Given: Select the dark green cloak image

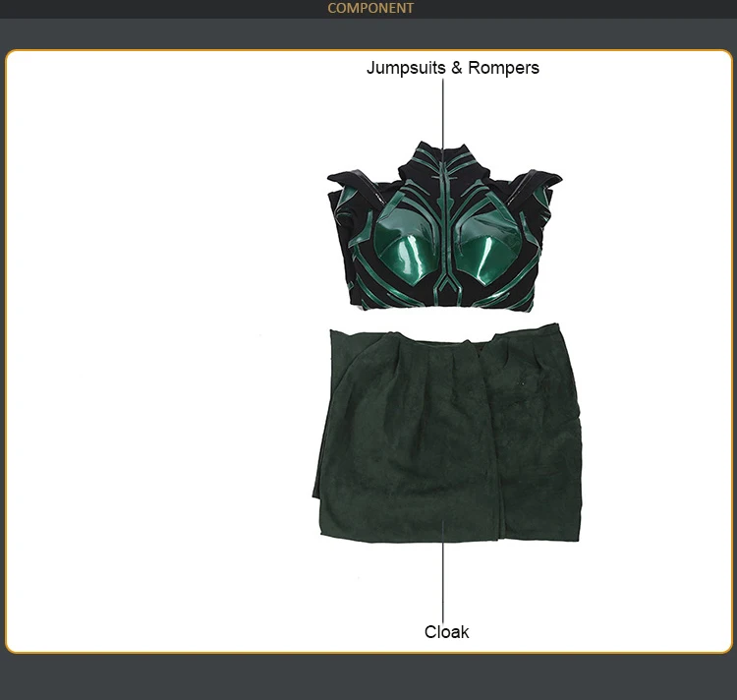Looking at the screenshot, I should tap(447, 433).
